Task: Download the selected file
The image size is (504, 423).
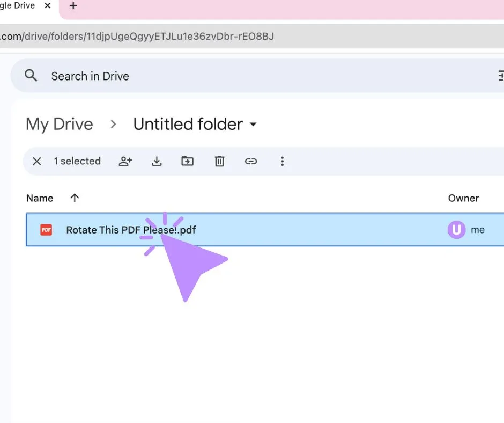Action: tap(157, 161)
